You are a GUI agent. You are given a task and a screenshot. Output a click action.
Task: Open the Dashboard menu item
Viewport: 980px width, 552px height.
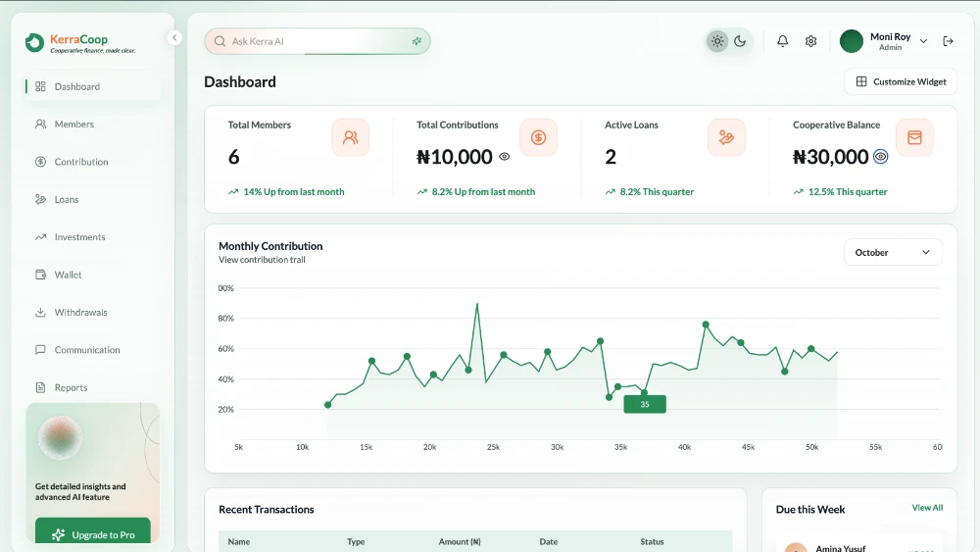92,86
